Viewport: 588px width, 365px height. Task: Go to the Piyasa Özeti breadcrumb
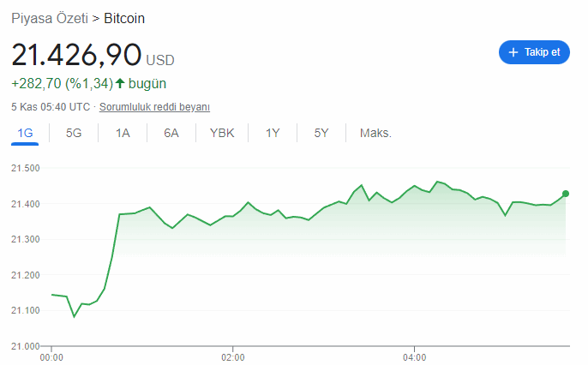[50, 18]
